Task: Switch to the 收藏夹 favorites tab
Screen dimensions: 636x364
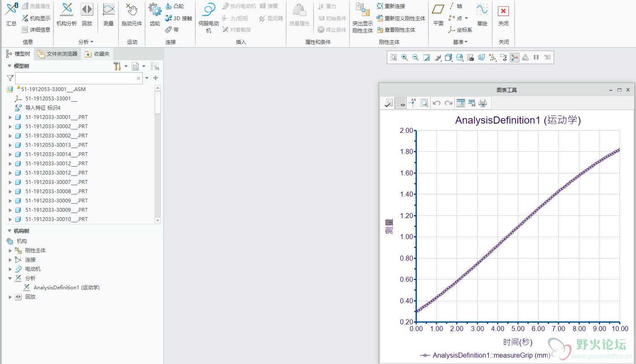Action: pos(97,54)
